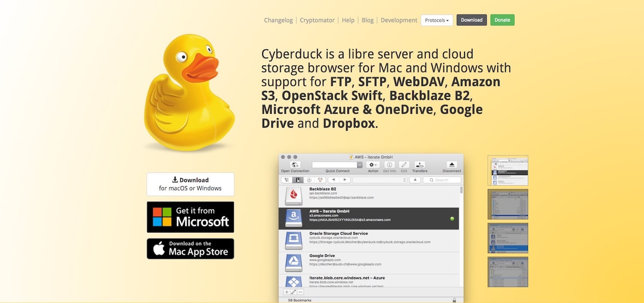This screenshot has height=303, width=644.
Task: Add a new bookmark with the plus icon
Action: [x=287, y=292]
